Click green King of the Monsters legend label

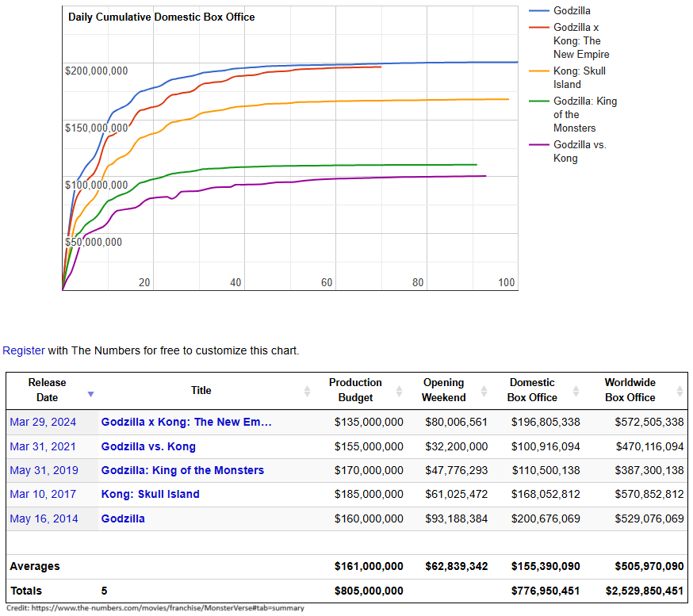point(584,114)
